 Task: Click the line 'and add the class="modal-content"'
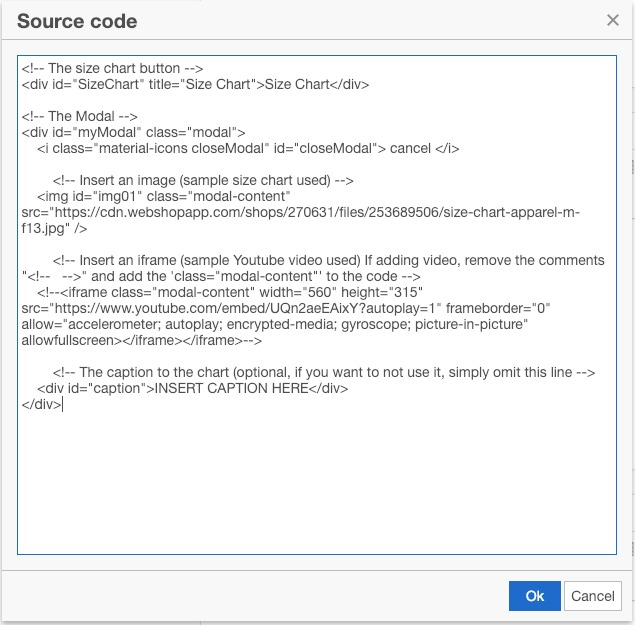click(x=221, y=276)
